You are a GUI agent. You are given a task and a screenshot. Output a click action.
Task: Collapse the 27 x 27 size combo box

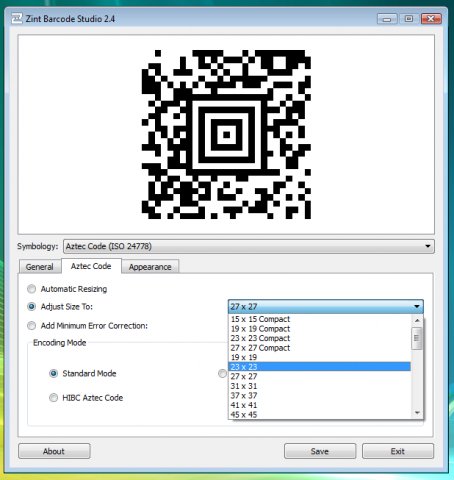point(326,306)
